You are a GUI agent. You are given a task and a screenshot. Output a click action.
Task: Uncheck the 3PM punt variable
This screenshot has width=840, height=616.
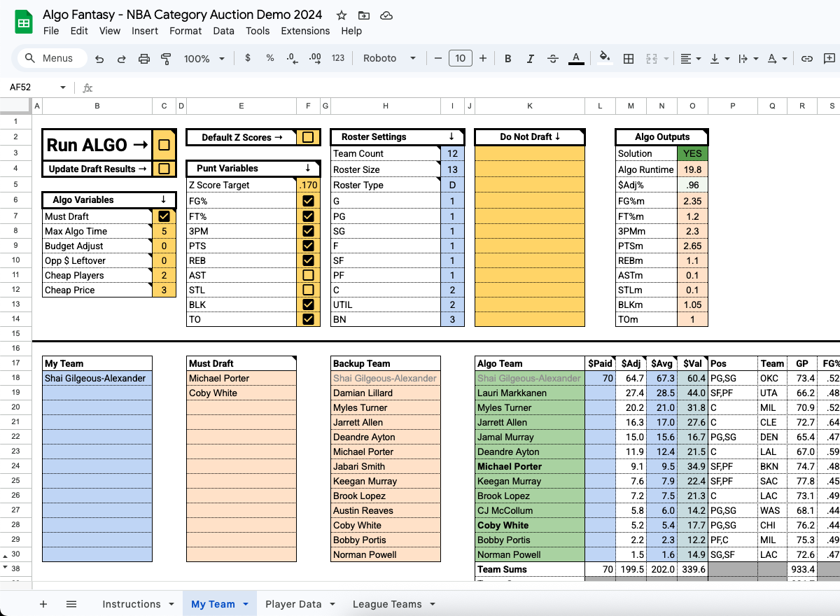coord(307,231)
